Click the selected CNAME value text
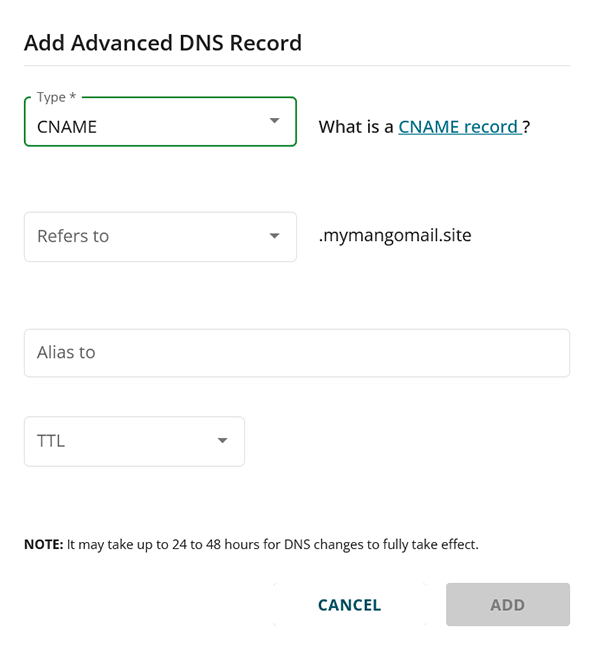Screen dimensions: 594x656 pyautogui.click(x=67, y=127)
